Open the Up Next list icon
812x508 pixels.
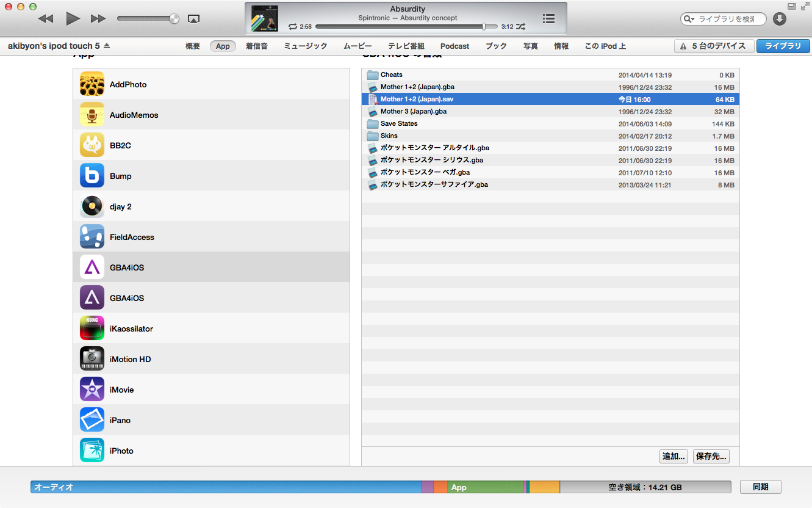(548, 19)
